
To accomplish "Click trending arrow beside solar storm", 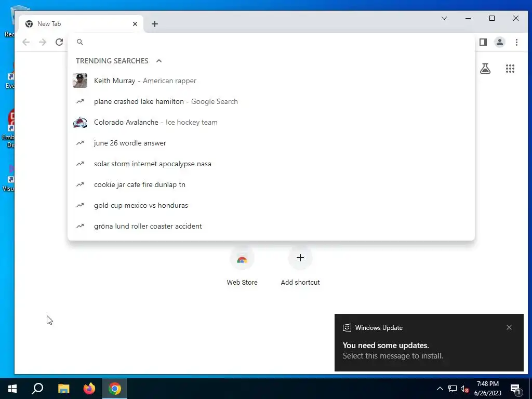I will (x=80, y=164).
